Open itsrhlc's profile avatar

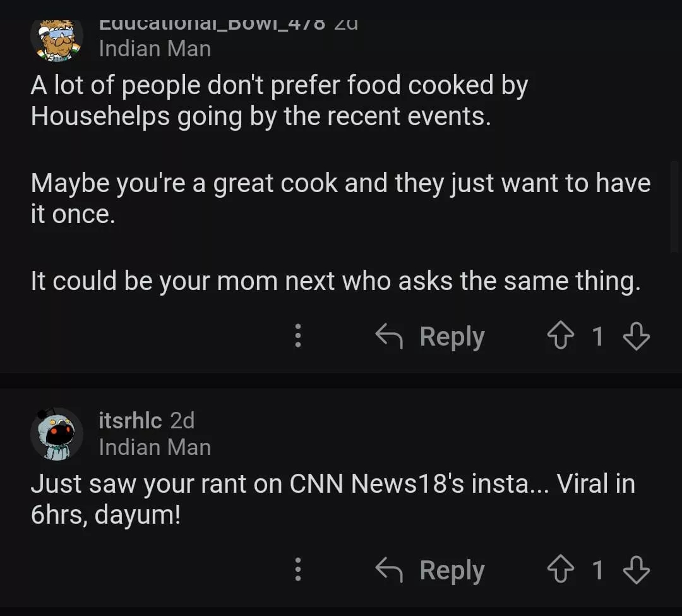(x=57, y=434)
